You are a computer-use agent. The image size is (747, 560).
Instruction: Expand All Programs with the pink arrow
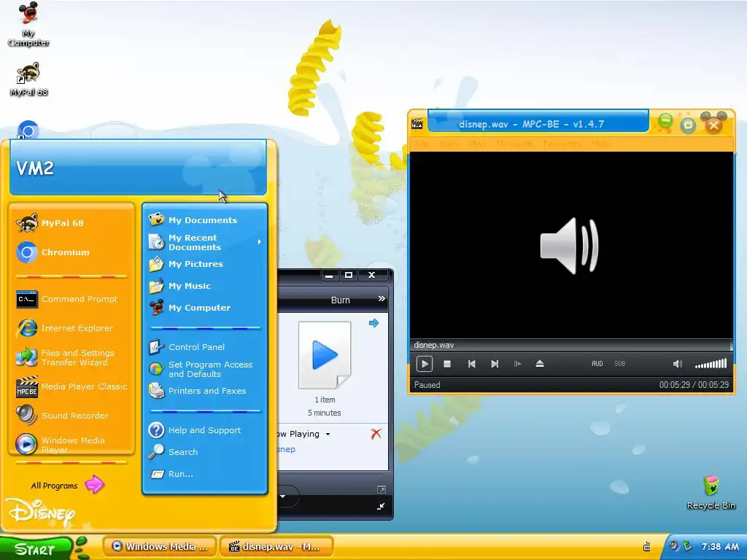coord(94,485)
